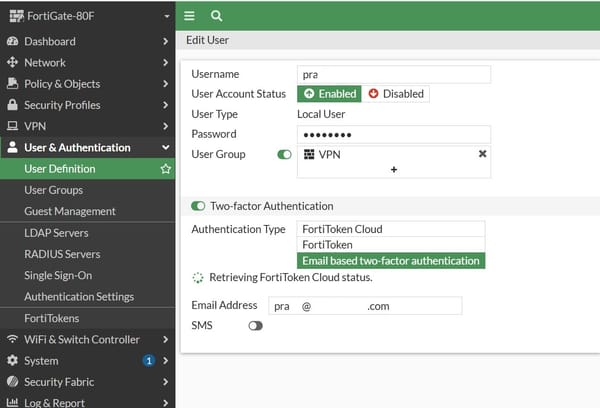Open LDAP Servers menu item
Viewport: 600px width, 408px height.
point(88,233)
